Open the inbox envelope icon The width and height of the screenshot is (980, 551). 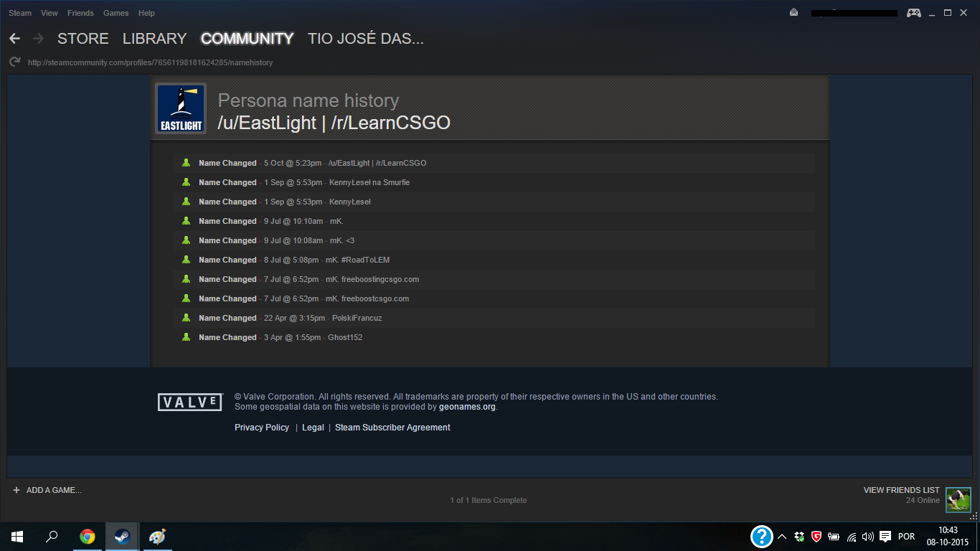tap(793, 13)
